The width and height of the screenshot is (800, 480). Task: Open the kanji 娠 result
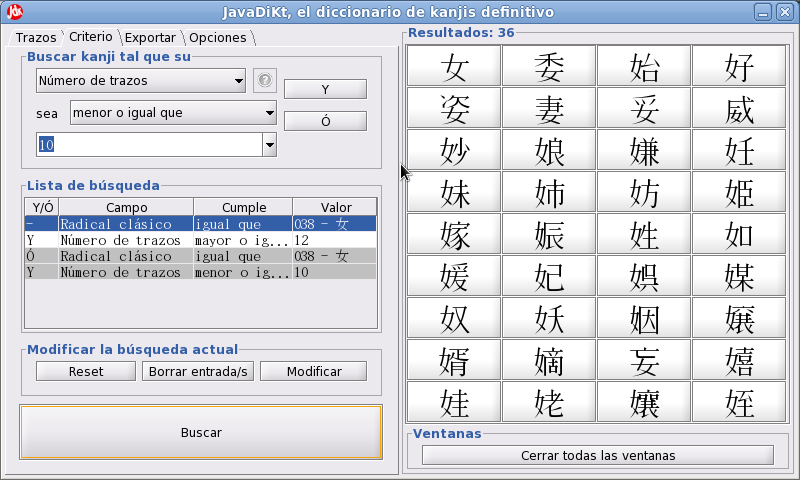(549, 234)
